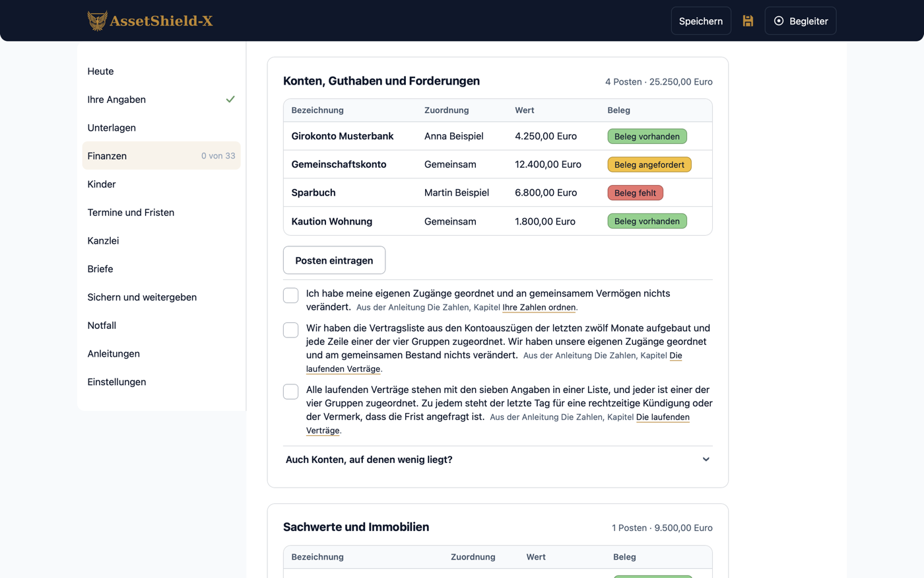
Task: Click 'Anna Beispiel' in the Zuordnung column
Action: tap(454, 136)
